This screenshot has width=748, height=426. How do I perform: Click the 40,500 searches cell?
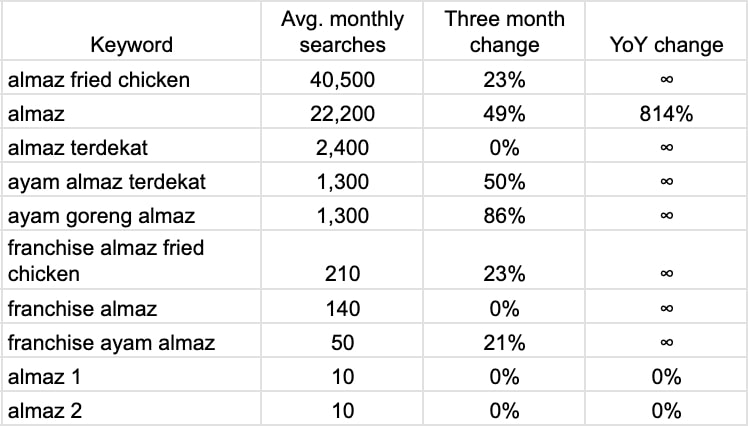tap(343, 79)
